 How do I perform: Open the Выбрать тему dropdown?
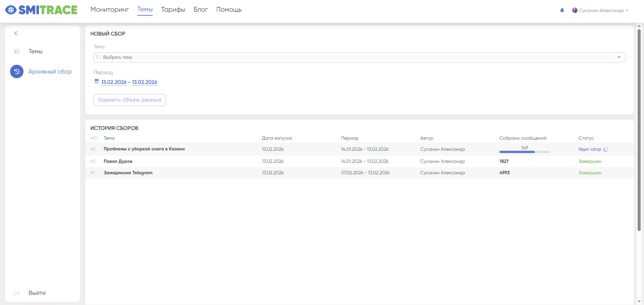[x=356, y=57]
